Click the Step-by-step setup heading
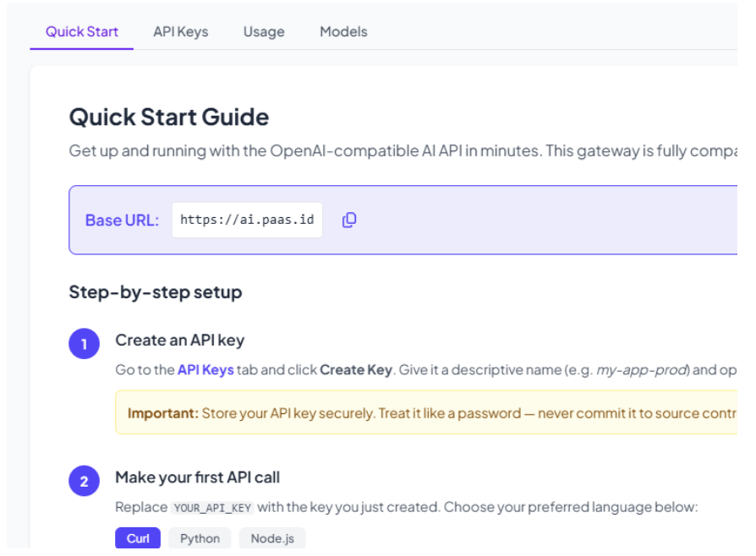The image size is (756, 556). (x=156, y=292)
